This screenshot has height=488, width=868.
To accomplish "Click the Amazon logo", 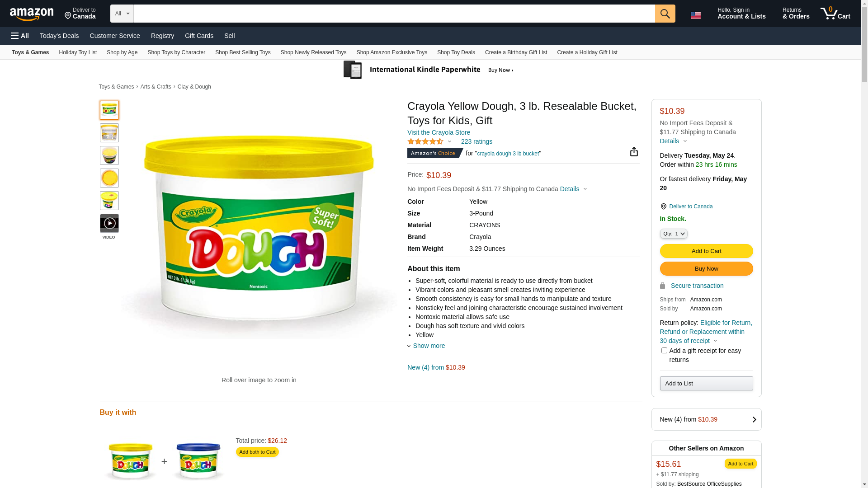I will coord(32,14).
